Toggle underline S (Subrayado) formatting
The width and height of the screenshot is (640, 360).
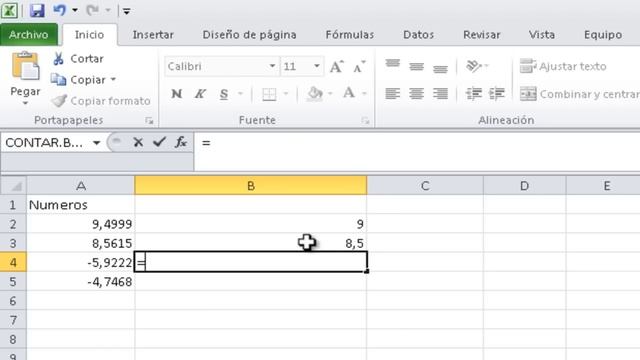pyautogui.click(x=224, y=94)
